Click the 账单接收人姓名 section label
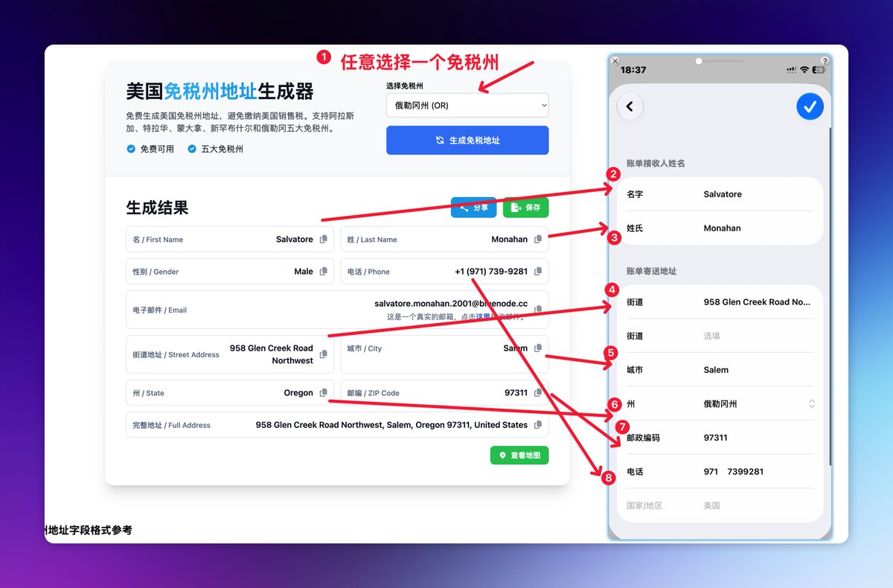The image size is (893, 588). coord(656,163)
